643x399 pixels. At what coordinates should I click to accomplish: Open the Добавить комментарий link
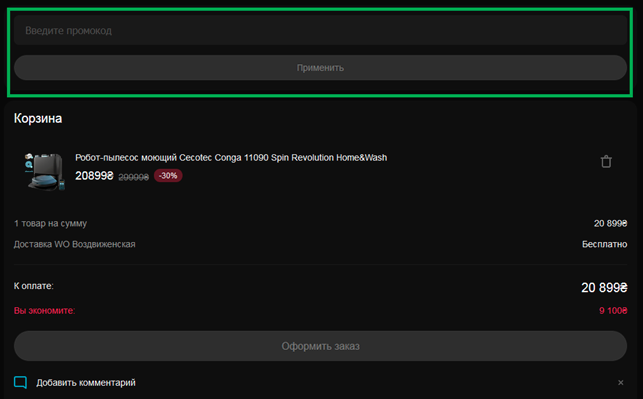pyautogui.click(x=86, y=383)
